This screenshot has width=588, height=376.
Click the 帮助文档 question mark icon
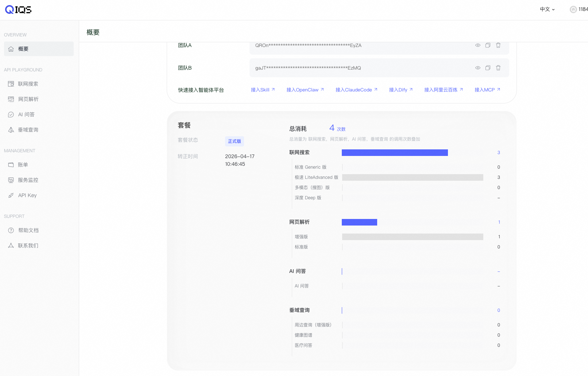click(x=11, y=230)
